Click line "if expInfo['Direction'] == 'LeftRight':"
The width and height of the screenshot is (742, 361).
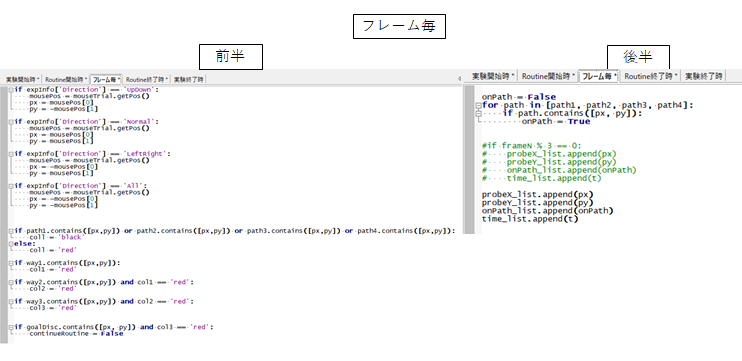(92, 154)
